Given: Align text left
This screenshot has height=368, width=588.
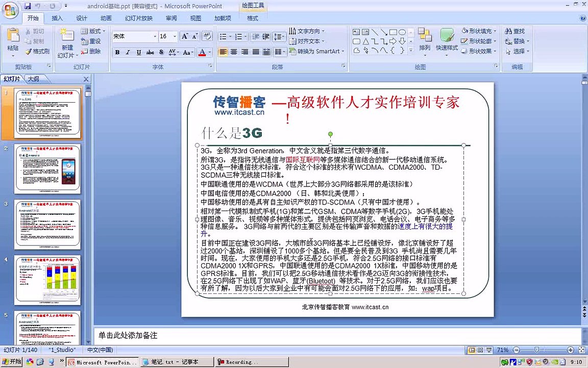Looking at the screenshot, I should [223, 52].
